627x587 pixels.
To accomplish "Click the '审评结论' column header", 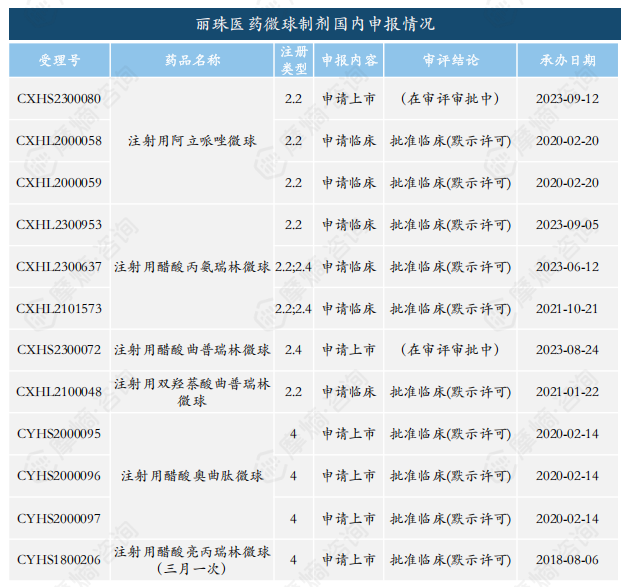I will tap(450, 60).
